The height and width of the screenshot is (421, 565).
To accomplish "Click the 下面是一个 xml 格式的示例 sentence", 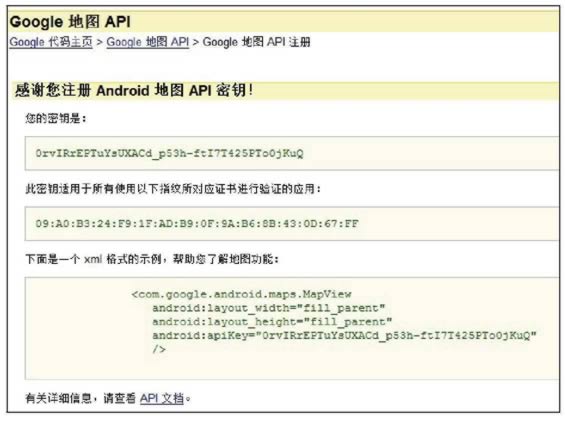I will [152, 259].
